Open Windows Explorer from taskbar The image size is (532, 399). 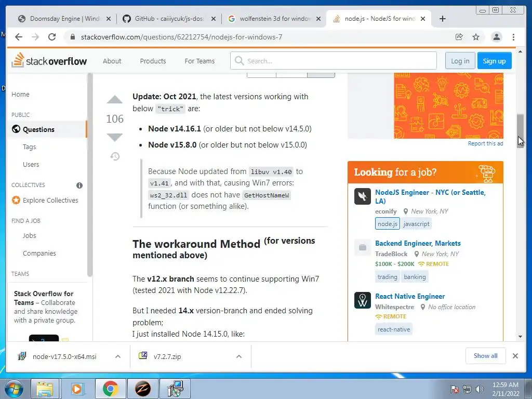45,389
